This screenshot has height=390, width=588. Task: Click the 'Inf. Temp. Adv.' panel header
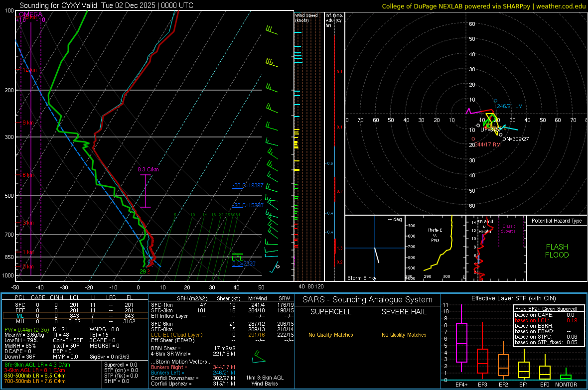point(334,20)
